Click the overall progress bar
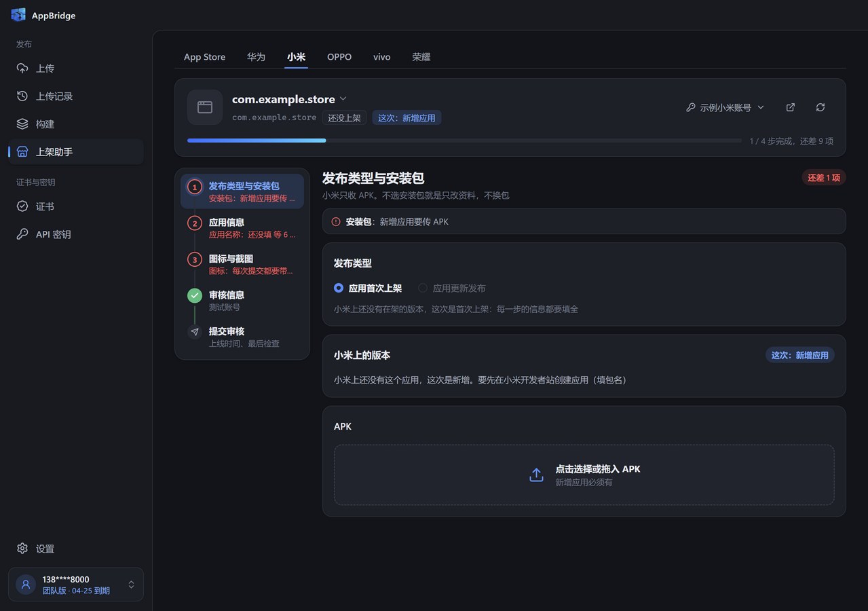The height and width of the screenshot is (611, 868). pos(464,141)
